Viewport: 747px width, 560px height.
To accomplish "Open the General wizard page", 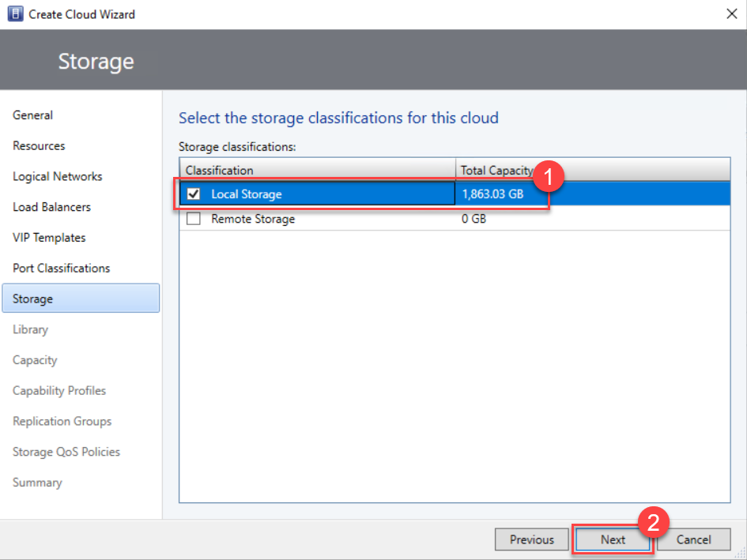I will 32,115.
